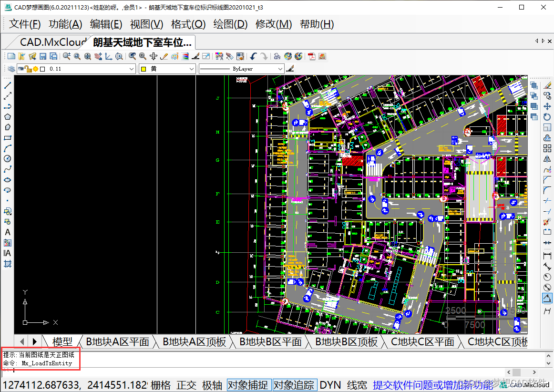Click the Print icon
The height and width of the screenshot is (392, 554).
pyautogui.click(x=277, y=56)
